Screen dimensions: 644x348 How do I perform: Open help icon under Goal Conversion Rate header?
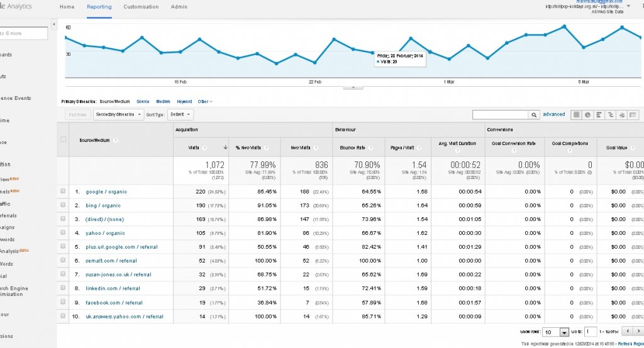point(513,151)
